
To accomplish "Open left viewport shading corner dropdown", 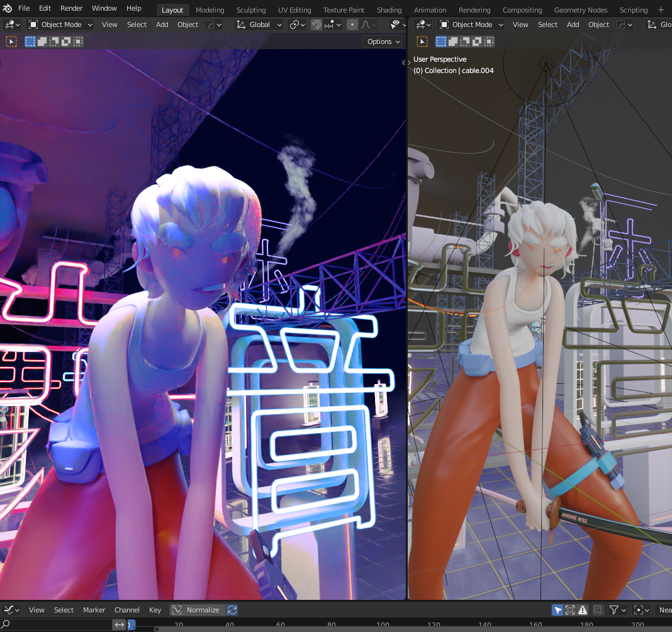I will (213, 25).
